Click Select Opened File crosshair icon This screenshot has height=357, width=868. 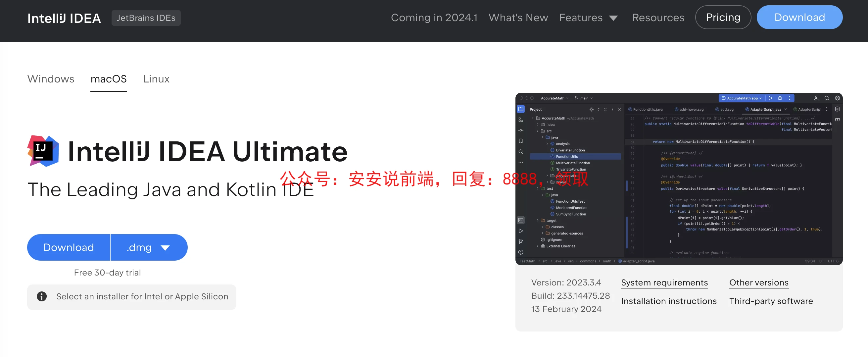click(x=591, y=109)
